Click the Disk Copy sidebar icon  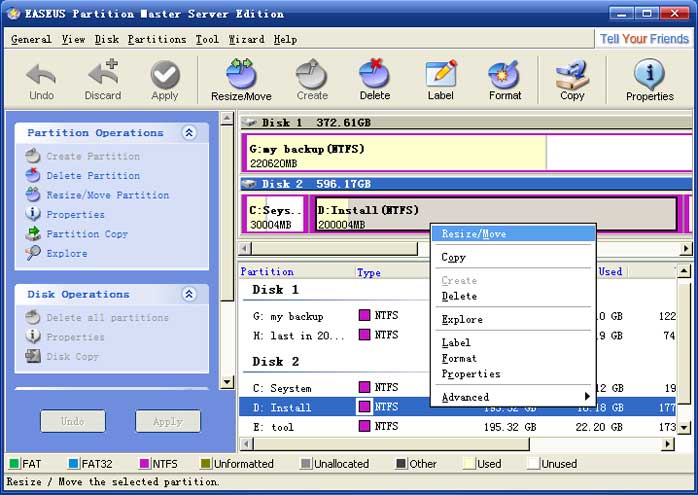point(33,356)
